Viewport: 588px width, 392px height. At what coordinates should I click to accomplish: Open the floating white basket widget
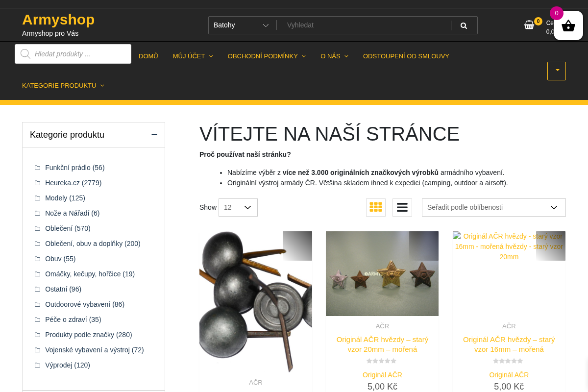[x=568, y=25]
